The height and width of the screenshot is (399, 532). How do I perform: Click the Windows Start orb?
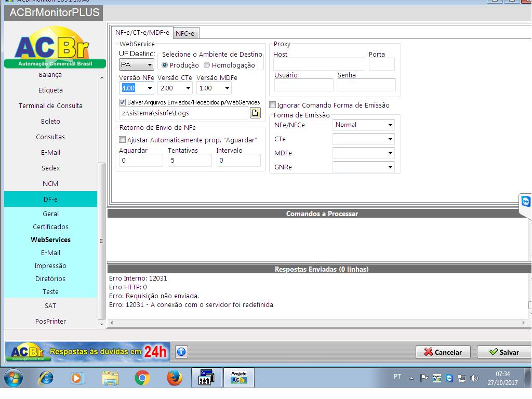(14, 378)
